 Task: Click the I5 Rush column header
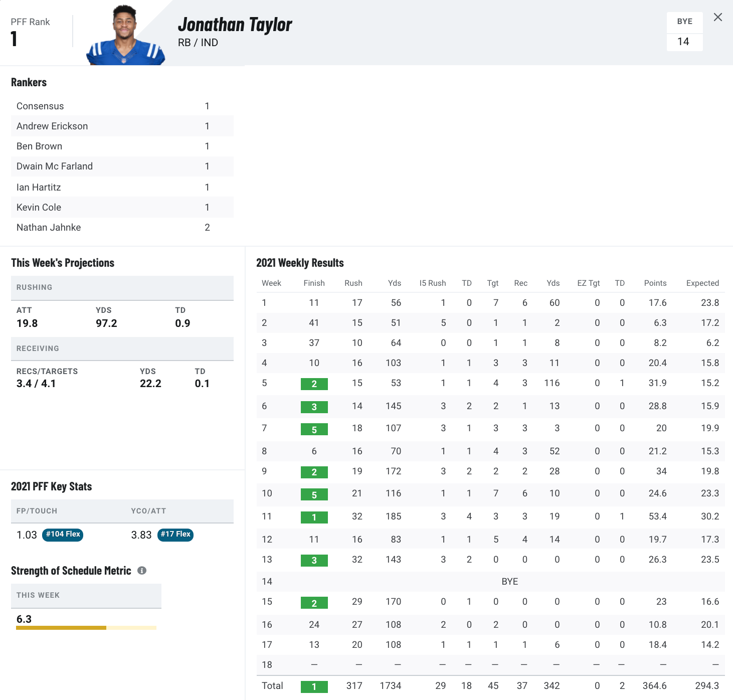point(433,283)
